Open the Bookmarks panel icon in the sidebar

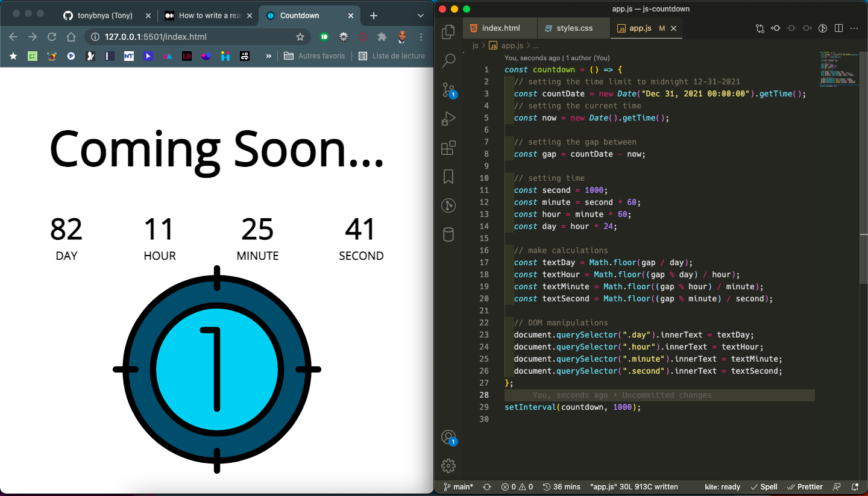click(x=448, y=177)
